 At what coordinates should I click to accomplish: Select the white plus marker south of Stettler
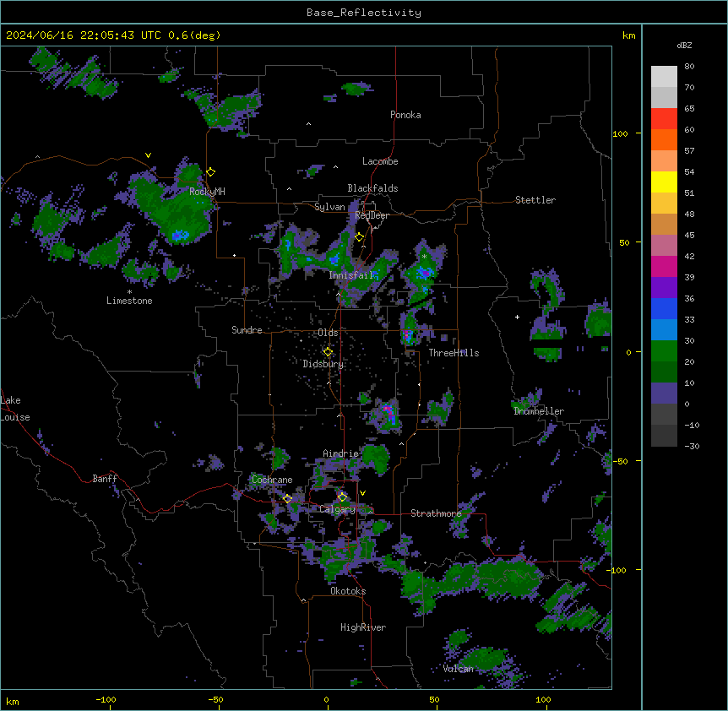pyautogui.click(x=517, y=317)
